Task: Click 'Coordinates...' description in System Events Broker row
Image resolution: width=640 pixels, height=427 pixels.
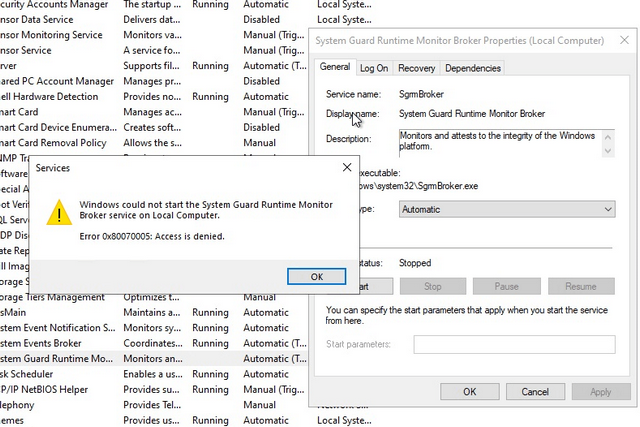Action: pyautogui.click(x=153, y=343)
